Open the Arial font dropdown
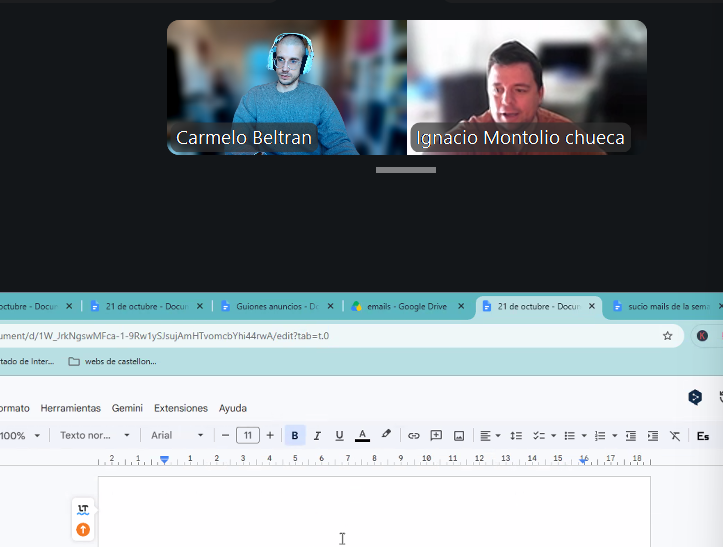723x547 pixels. (x=177, y=435)
